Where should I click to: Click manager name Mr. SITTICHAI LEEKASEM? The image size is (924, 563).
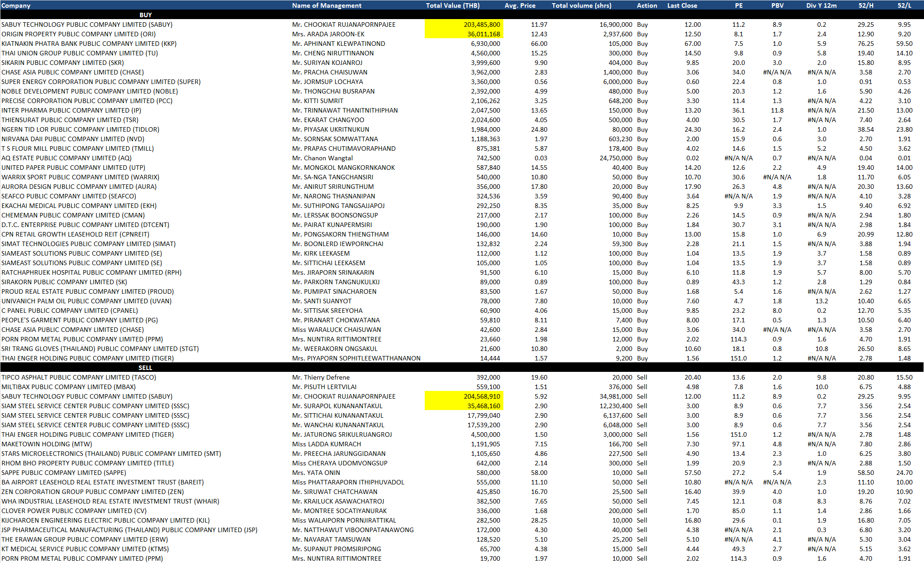tap(328, 263)
